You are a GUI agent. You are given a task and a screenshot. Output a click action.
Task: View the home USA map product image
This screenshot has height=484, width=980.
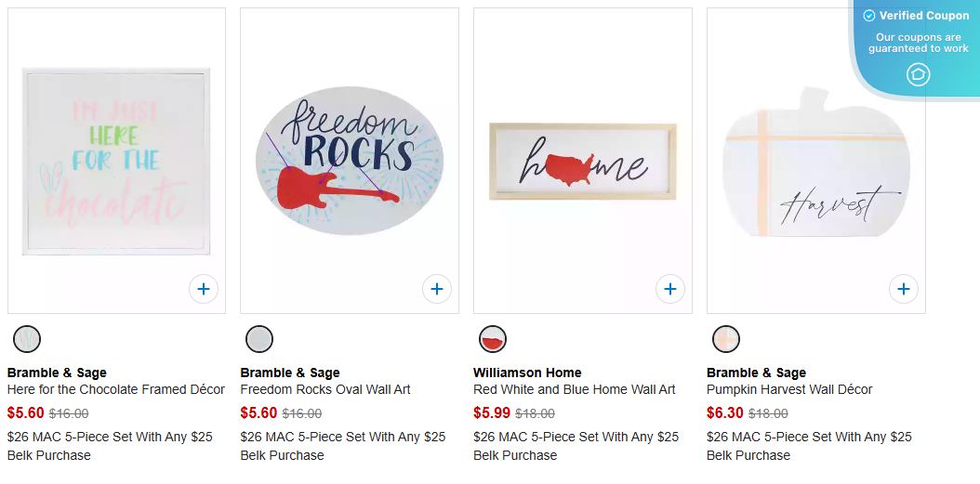[x=583, y=162]
